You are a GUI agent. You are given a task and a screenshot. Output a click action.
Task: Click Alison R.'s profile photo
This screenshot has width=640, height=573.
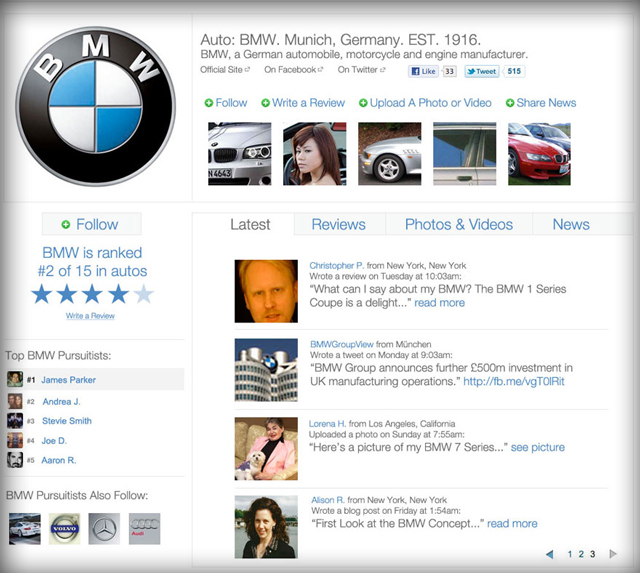click(x=266, y=527)
